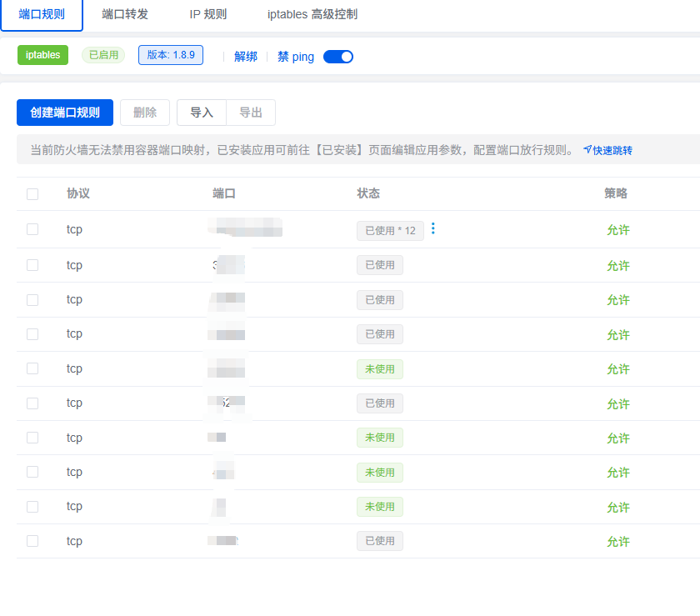This screenshot has height=616, width=700.
Task: Click the 快速跳转 arrow link
Action: [607, 151]
